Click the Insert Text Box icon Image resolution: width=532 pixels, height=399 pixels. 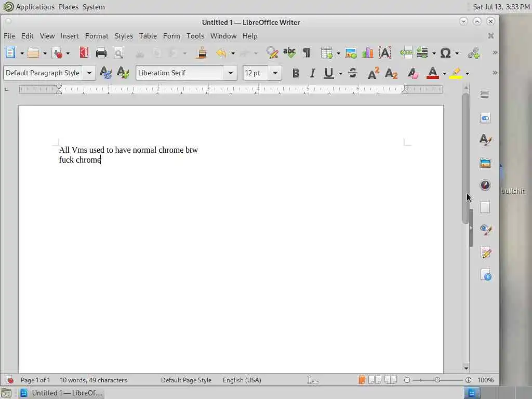click(x=385, y=52)
